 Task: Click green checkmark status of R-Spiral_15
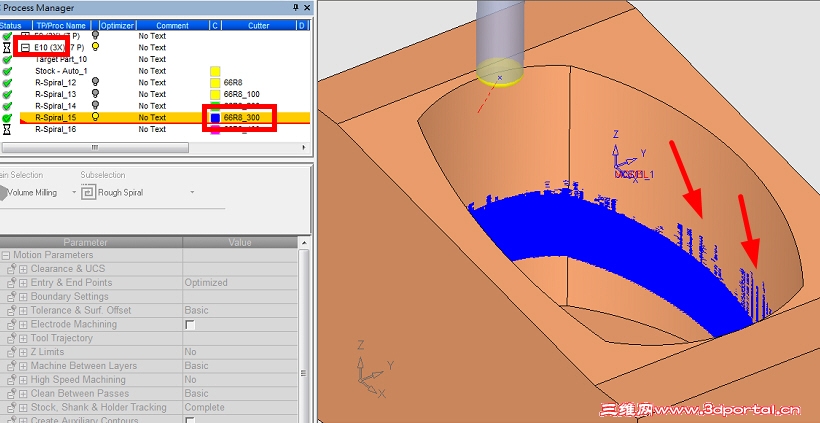click(7, 118)
